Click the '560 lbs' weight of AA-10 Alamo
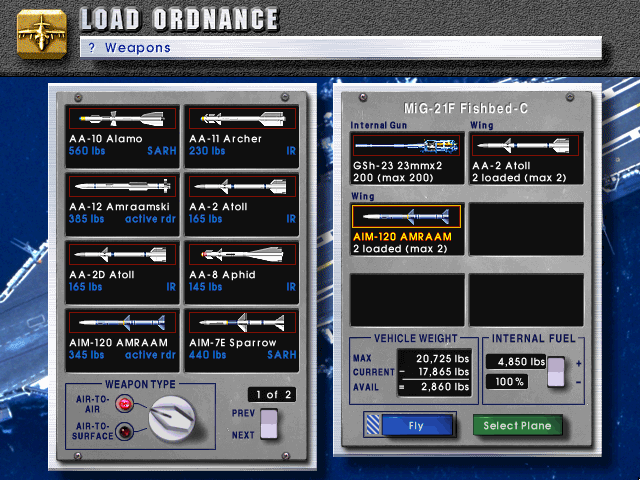This screenshot has width=640, height=480. pyautogui.click(x=87, y=151)
